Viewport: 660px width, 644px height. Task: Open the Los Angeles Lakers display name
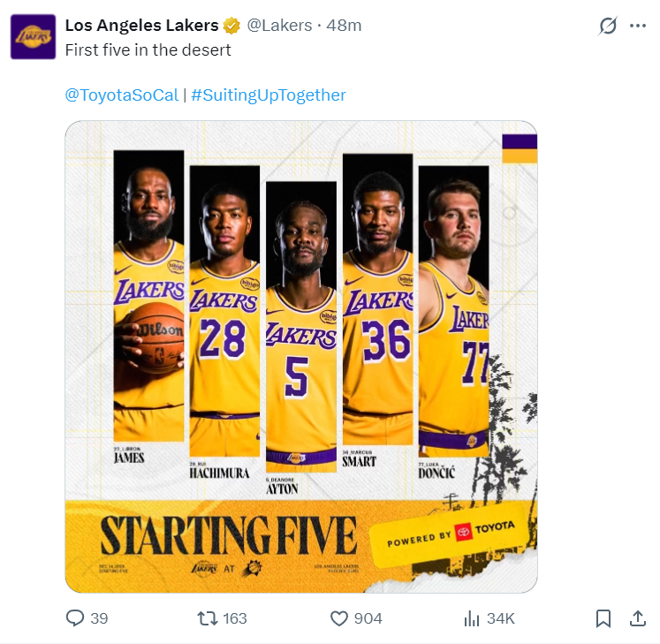point(141,25)
